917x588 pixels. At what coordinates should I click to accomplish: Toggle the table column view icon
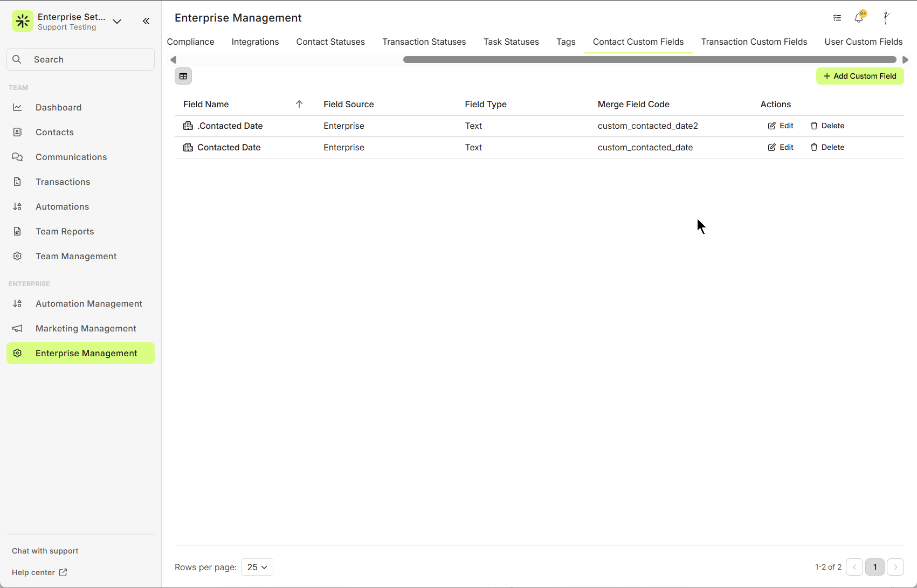pyautogui.click(x=183, y=76)
